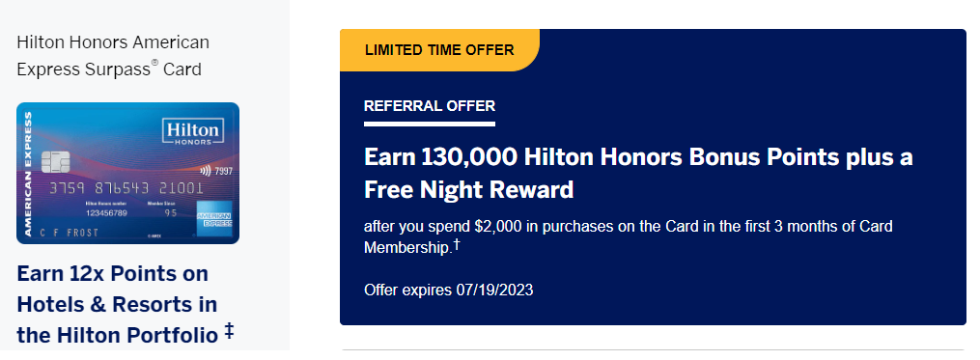Click the American Express logo on card
Screen dimensions: 980x360
[x=215, y=217]
